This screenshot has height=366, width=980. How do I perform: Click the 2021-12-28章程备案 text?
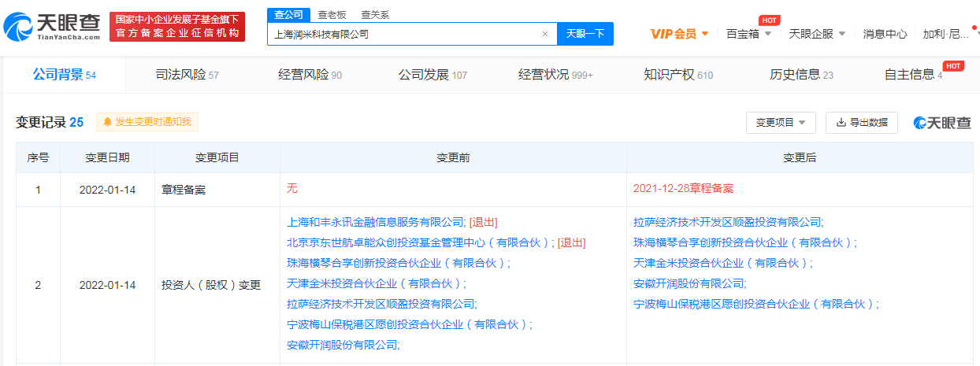[x=683, y=189]
